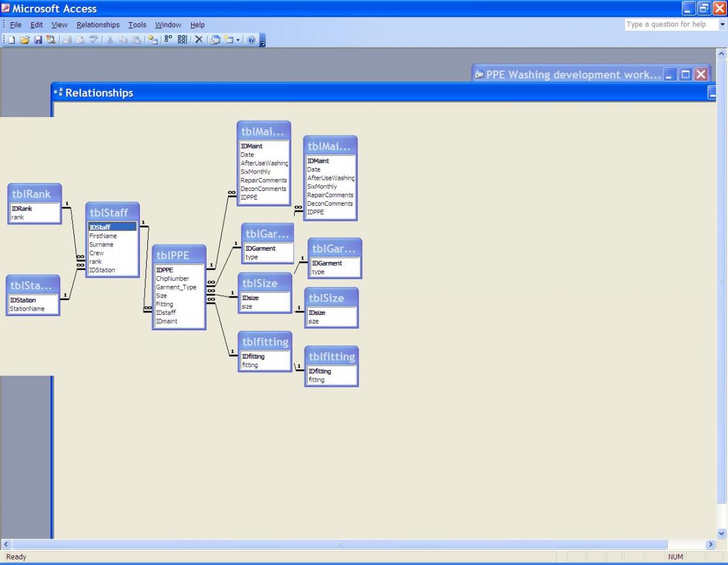
Task: Open the Relationships menu
Action: (x=98, y=25)
